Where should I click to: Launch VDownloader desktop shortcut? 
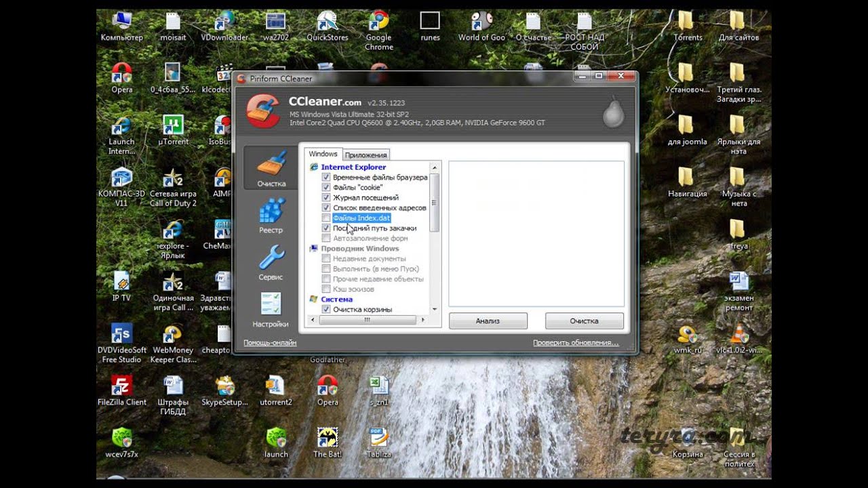tap(224, 27)
